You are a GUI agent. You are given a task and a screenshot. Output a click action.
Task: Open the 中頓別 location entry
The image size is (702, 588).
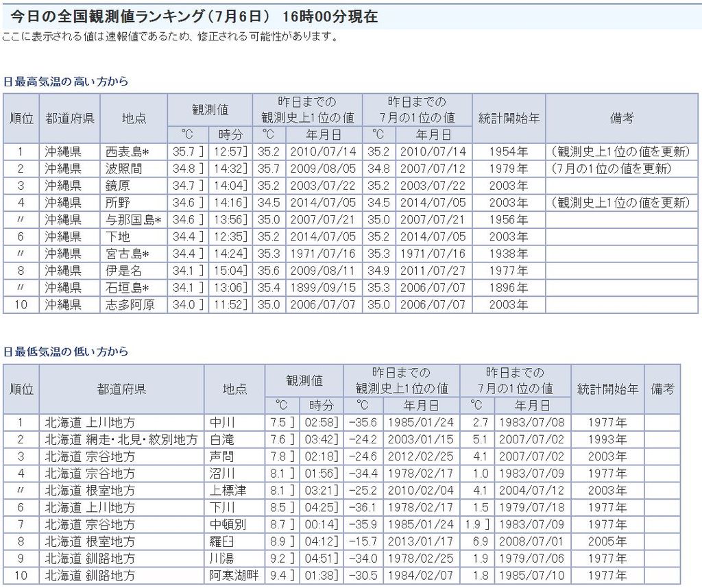228,524
